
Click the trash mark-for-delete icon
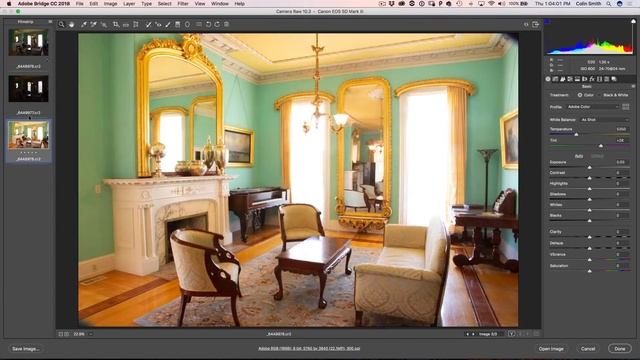(226, 24)
